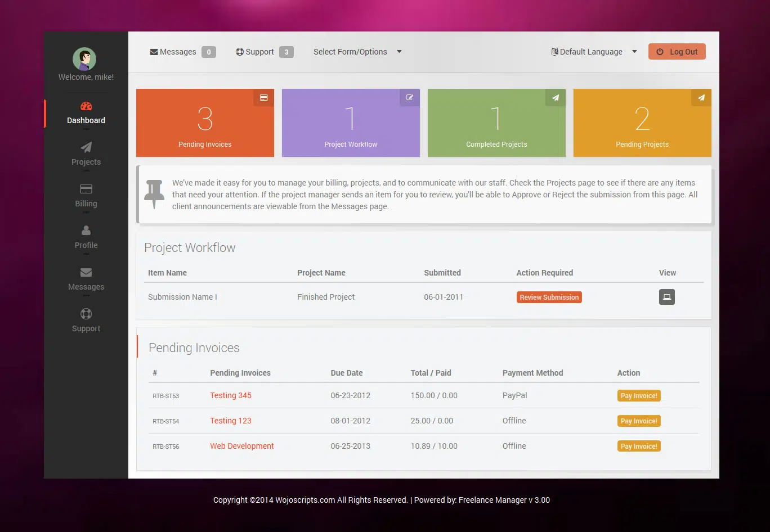Open the Web Development invoice link

241,446
